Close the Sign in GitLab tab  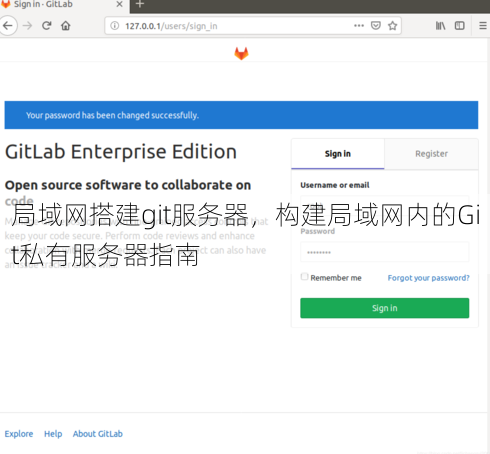pos(119,4)
